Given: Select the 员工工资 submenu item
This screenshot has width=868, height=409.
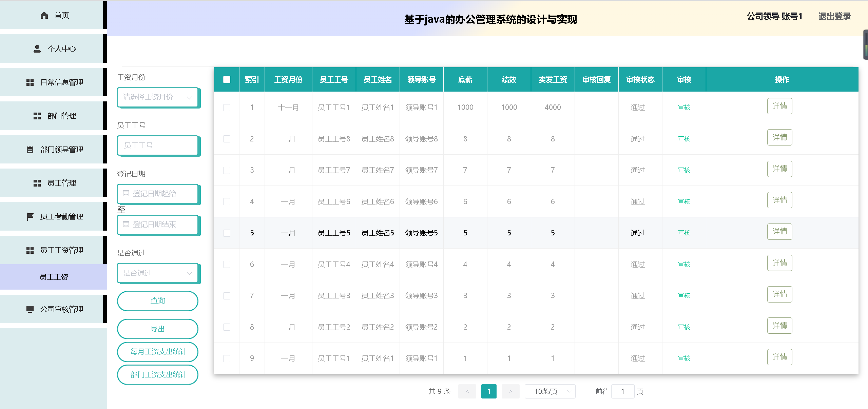Looking at the screenshot, I should pyautogui.click(x=53, y=277).
